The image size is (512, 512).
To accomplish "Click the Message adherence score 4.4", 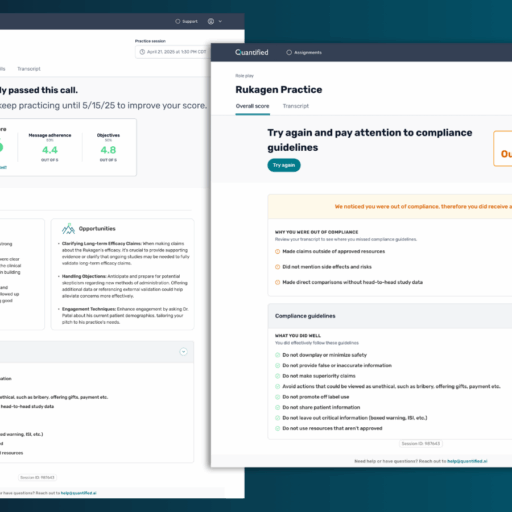I will pos(50,150).
